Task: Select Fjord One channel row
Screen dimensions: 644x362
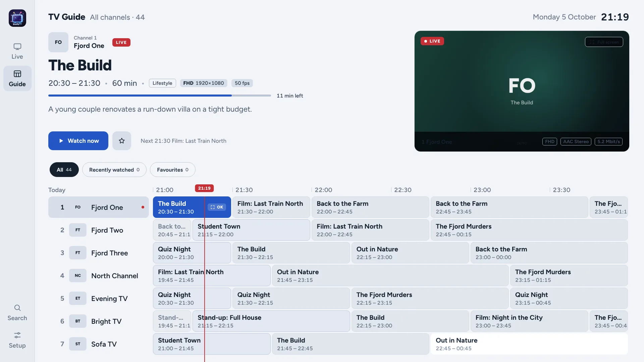Action: tap(99, 207)
